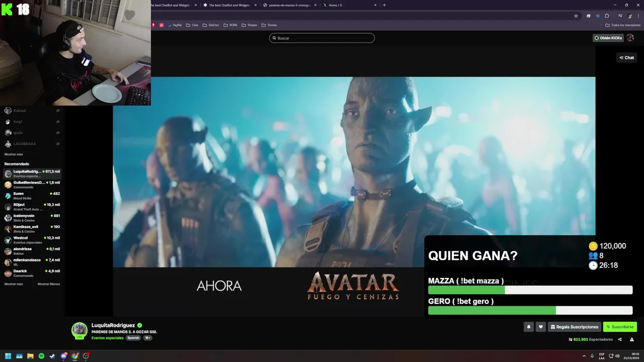Viewport: 644px width, 362px height.
Task: Open the user profile avatar menu
Action: 630,38
